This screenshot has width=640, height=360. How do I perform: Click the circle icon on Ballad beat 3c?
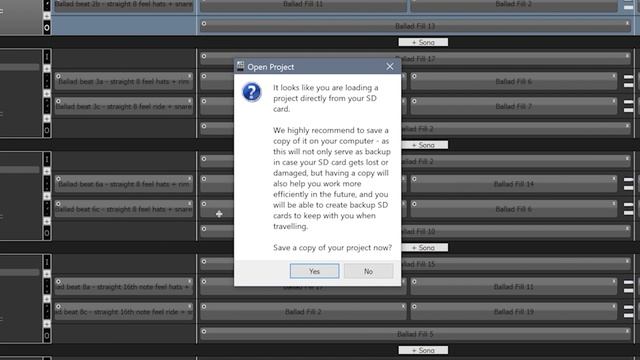58,101
